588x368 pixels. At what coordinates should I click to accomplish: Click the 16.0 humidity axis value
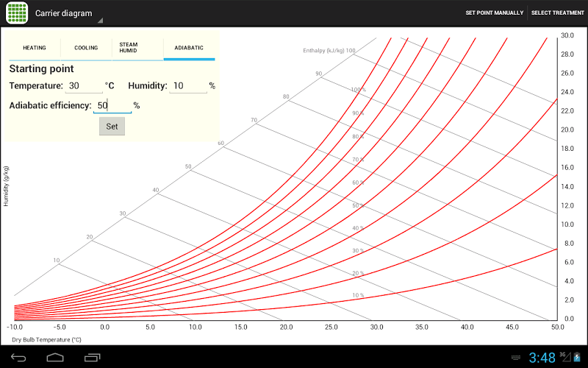pyautogui.click(x=567, y=168)
